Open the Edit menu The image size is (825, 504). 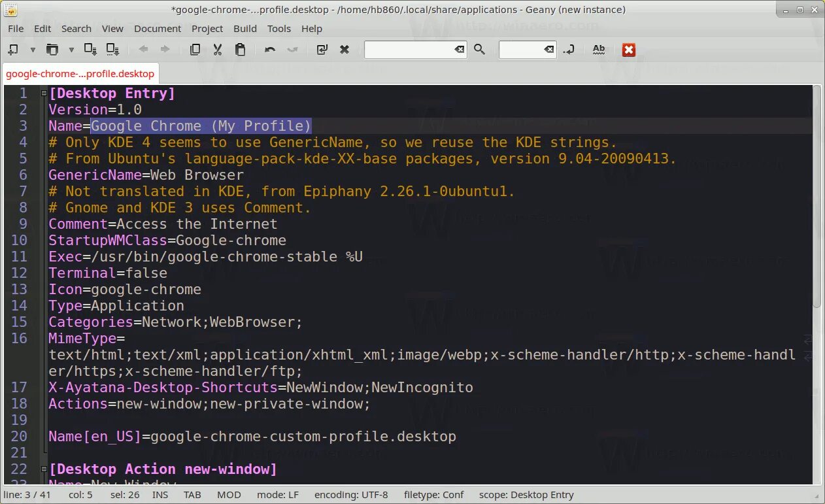click(x=42, y=29)
